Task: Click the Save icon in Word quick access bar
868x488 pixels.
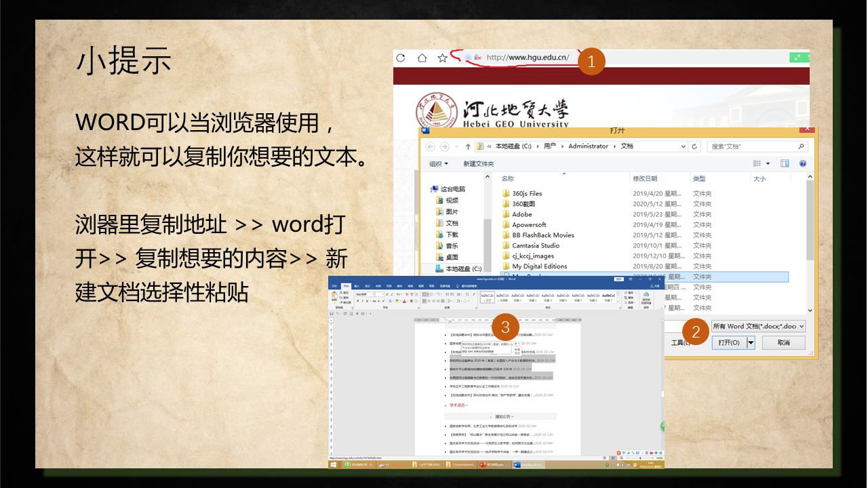Action: [332, 314]
